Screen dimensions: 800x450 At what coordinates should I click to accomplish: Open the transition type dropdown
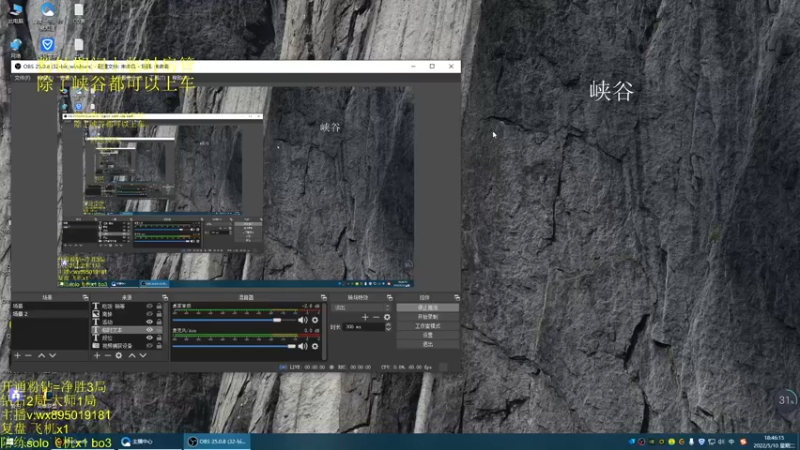pos(361,308)
